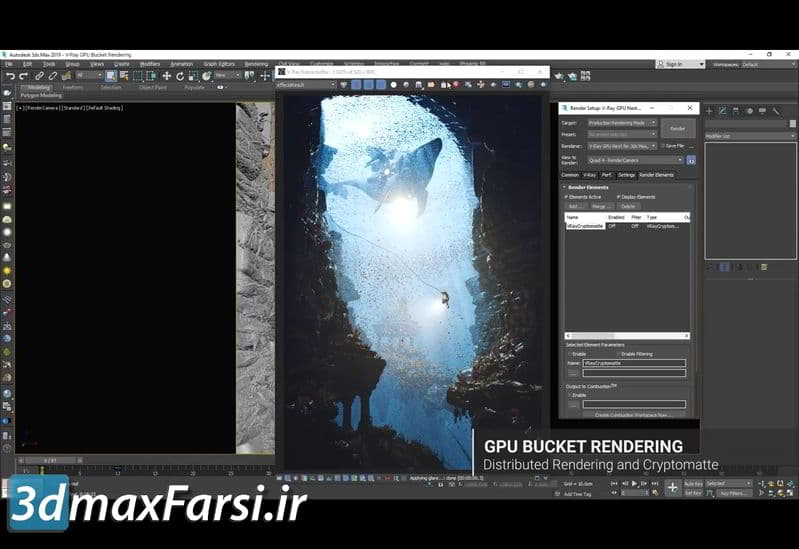Open the Rendering menu

click(256, 64)
